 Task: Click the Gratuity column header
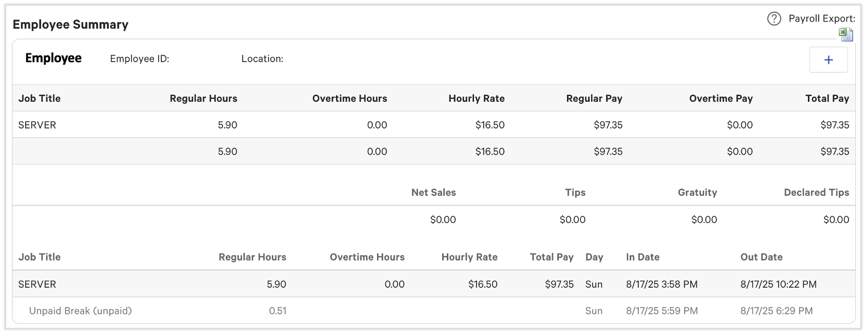pyautogui.click(x=697, y=193)
